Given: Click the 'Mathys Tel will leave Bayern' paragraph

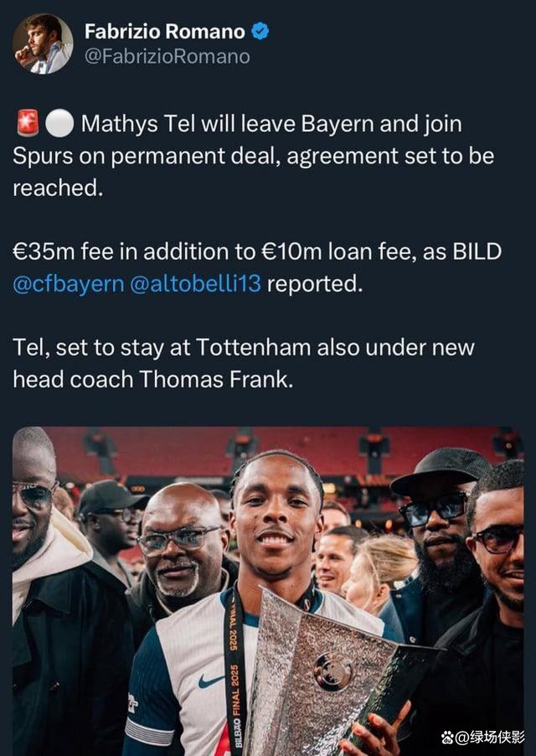Looking at the screenshot, I should (253, 156).
